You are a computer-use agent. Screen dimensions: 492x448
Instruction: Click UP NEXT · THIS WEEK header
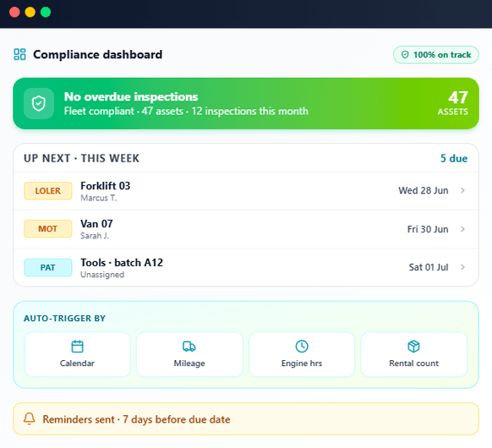[82, 158]
